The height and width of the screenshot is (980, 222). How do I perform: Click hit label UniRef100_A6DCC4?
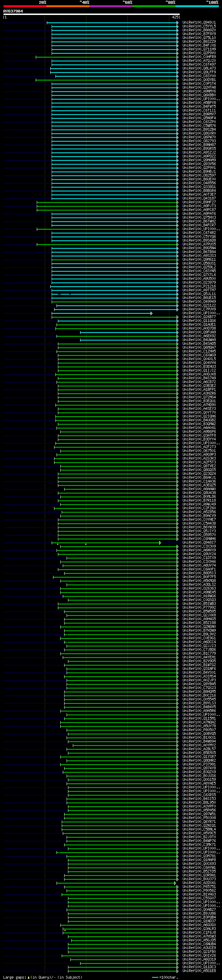(199, 642)
